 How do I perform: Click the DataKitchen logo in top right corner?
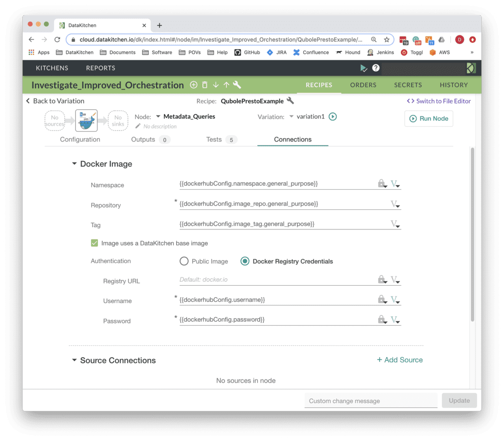click(x=471, y=68)
